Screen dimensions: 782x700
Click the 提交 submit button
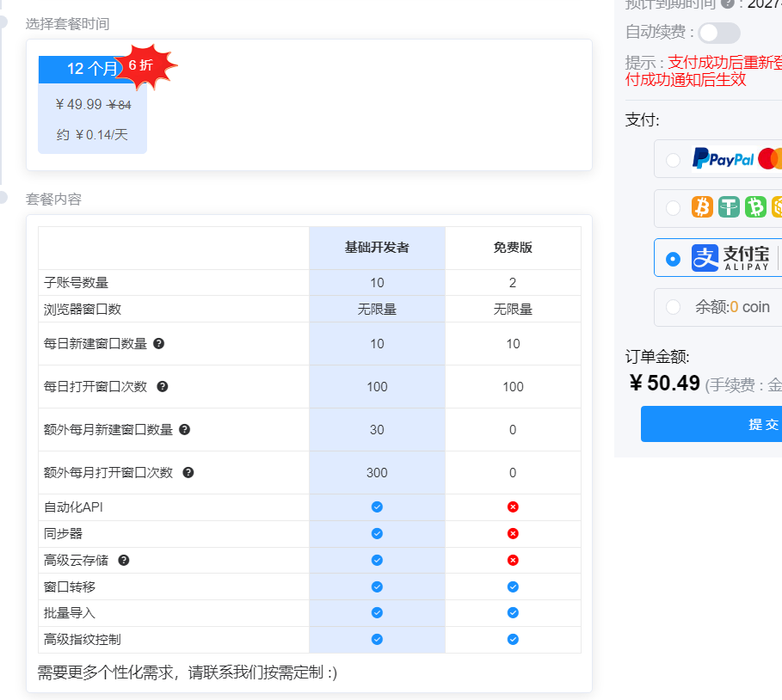[711, 424]
